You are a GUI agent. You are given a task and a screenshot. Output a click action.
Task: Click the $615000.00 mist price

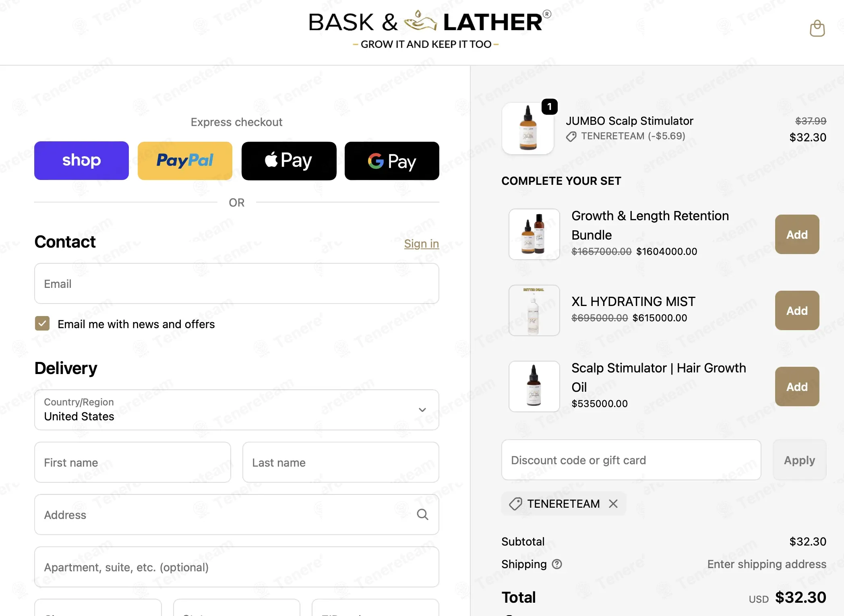660,318
